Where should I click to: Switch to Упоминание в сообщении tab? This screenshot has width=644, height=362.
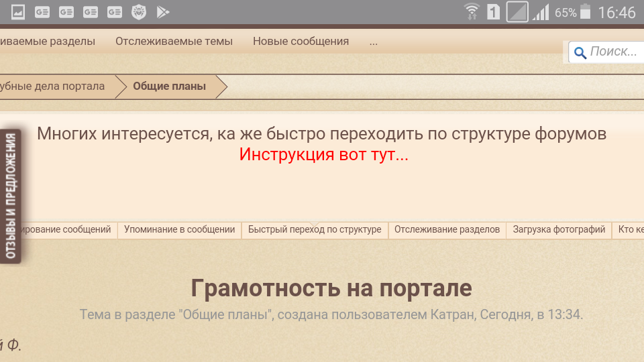(179, 230)
